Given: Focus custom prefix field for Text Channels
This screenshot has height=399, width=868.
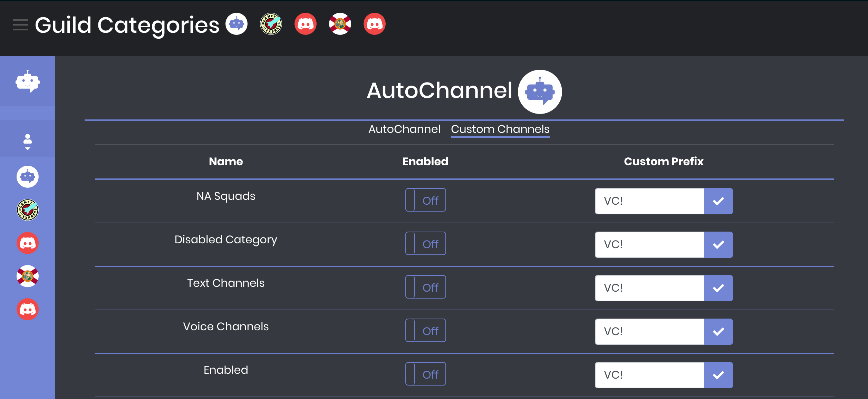Looking at the screenshot, I should click(649, 288).
